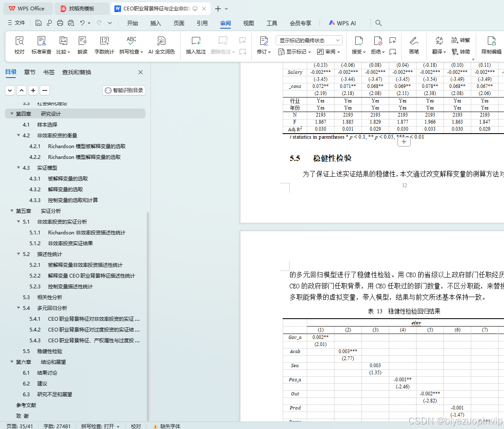Switch to 章节 tab in navigation pane
Viewport: 504px width, 429px height.
point(30,72)
